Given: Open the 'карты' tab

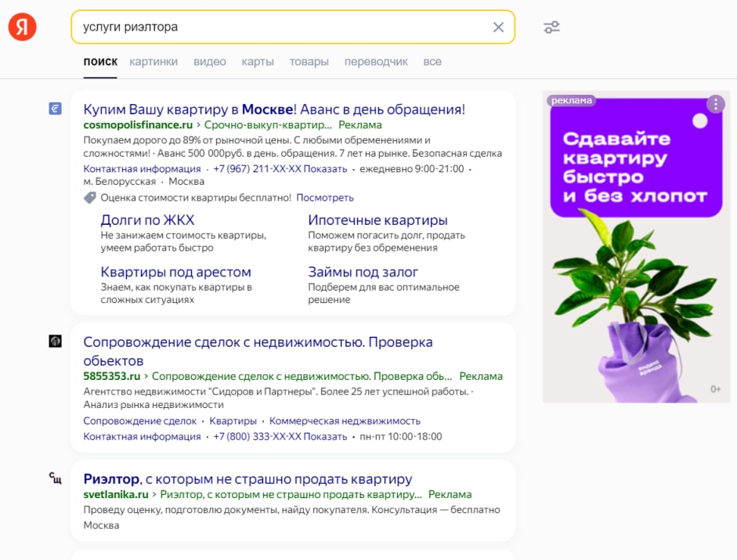Looking at the screenshot, I should 258,62.
